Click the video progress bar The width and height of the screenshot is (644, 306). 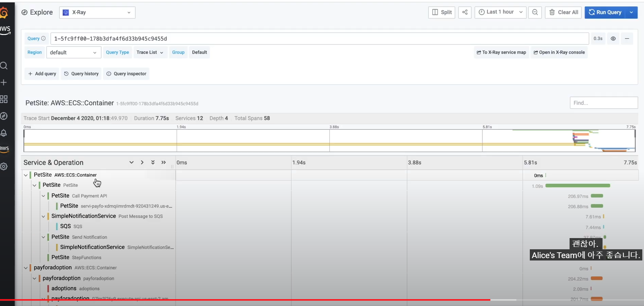click(x=322, y=300)
